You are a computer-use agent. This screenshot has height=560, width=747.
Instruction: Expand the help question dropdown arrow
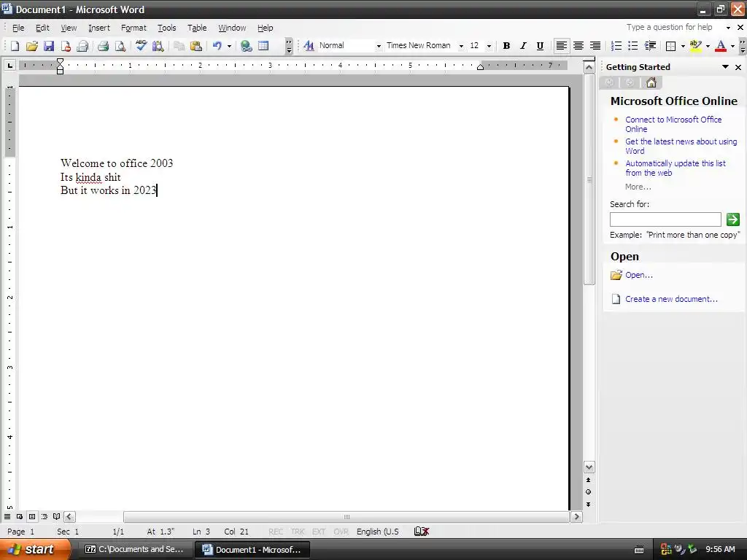click(728, 28)
